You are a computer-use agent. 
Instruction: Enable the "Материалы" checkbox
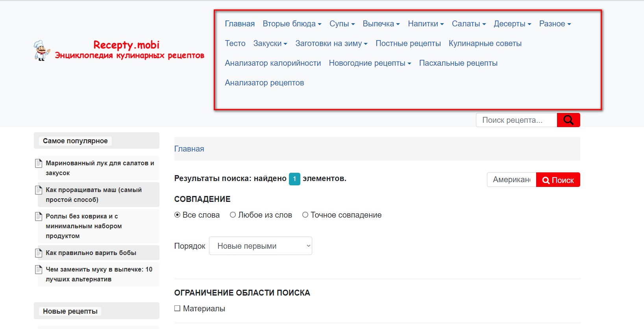click(178, 309)
